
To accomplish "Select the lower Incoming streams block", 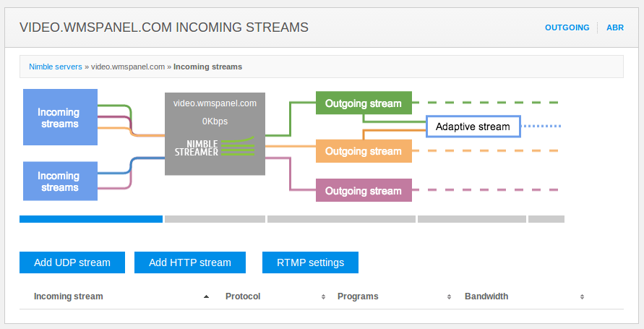I will click(x=61, y=181).
